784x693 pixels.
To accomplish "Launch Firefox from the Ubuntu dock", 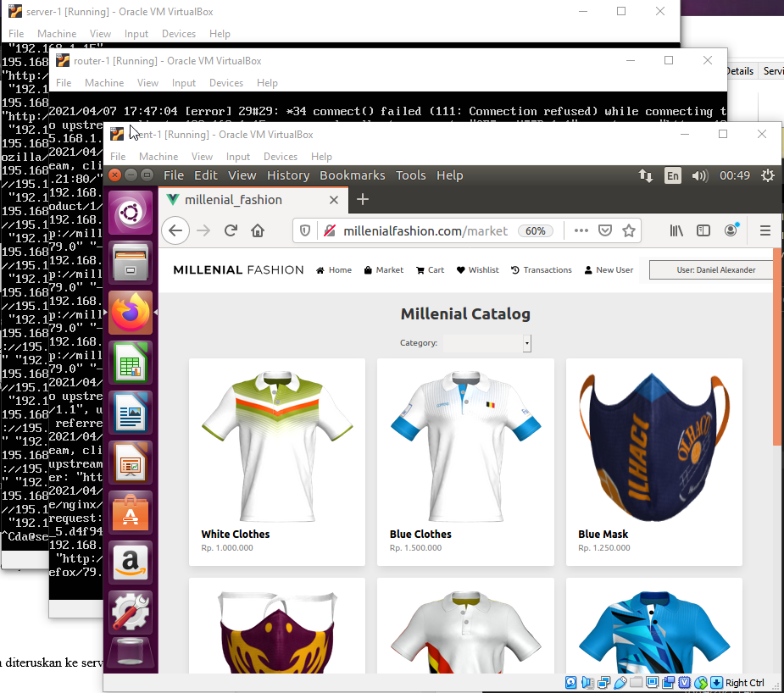I will coord(130,313).
